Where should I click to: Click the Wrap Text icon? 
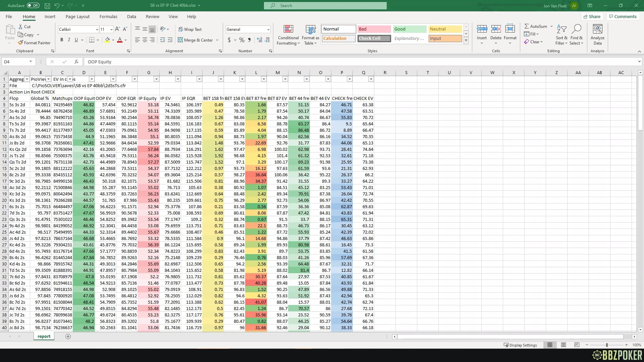pyautogui.click(x=181, y=29)
